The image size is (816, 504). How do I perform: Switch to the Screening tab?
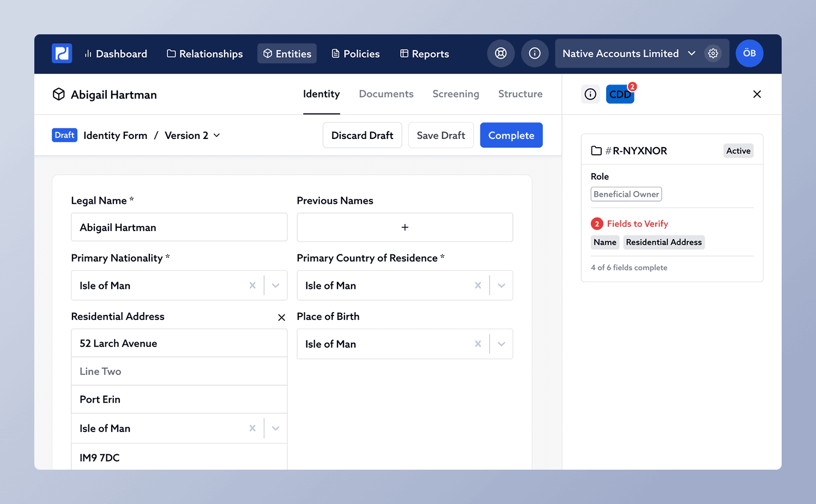click(x=456, y=94)
